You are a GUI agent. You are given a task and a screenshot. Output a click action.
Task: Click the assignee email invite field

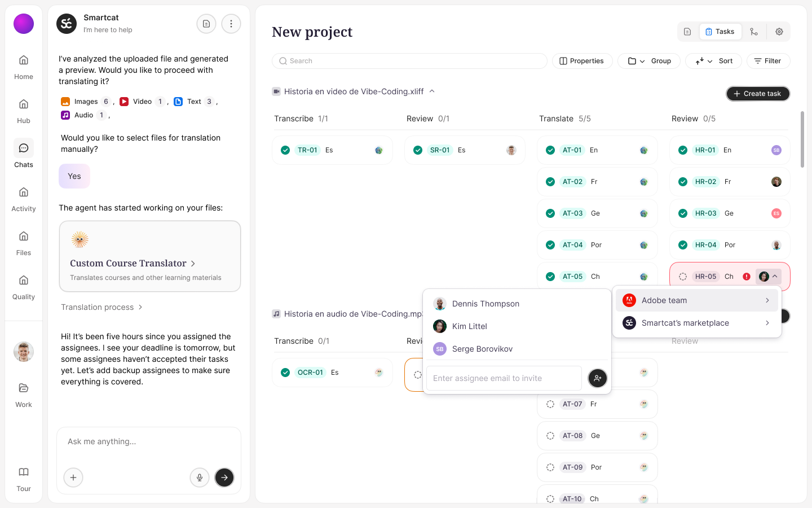[504, 378]
